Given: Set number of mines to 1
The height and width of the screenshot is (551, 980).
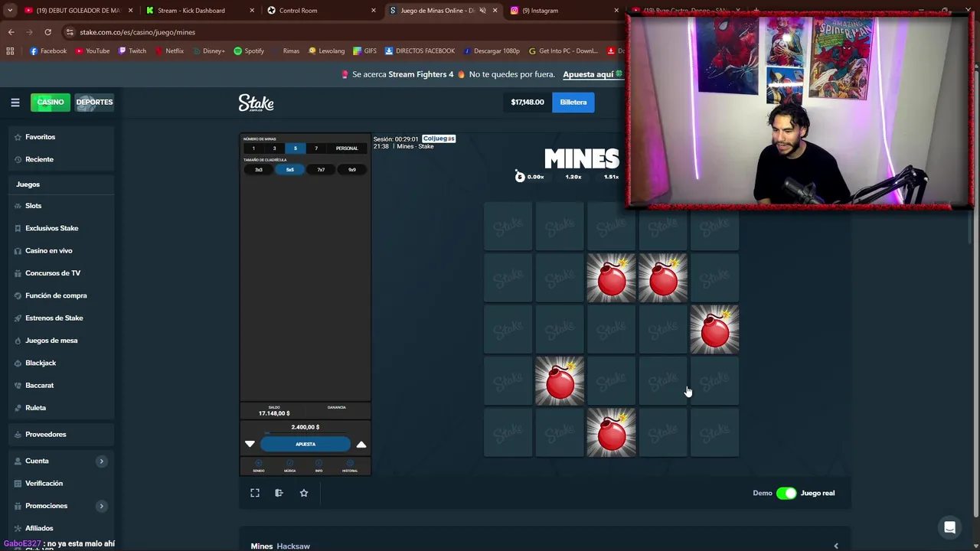Looking at the screenshot, I should (253, 148).
